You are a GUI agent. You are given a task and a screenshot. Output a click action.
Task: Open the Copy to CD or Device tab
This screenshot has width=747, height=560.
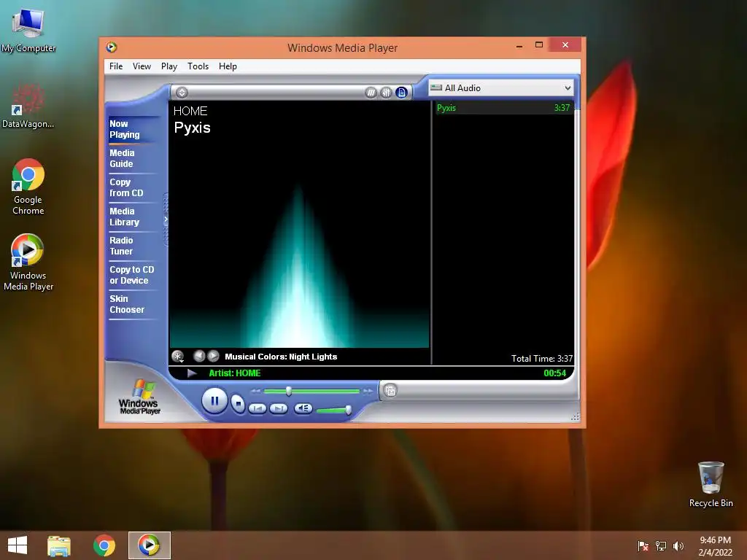click(x=133, y=275)
